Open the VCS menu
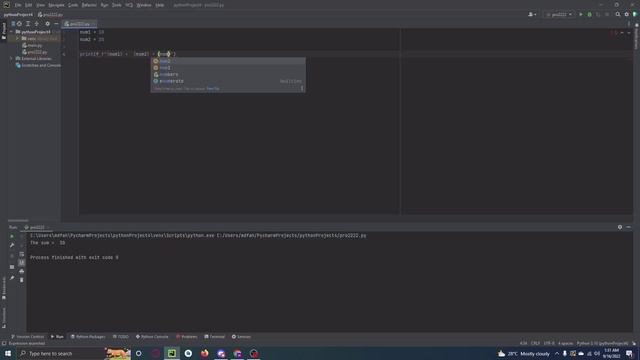The image size is (640, 360). pyautogui.click(x=129, y=5)
